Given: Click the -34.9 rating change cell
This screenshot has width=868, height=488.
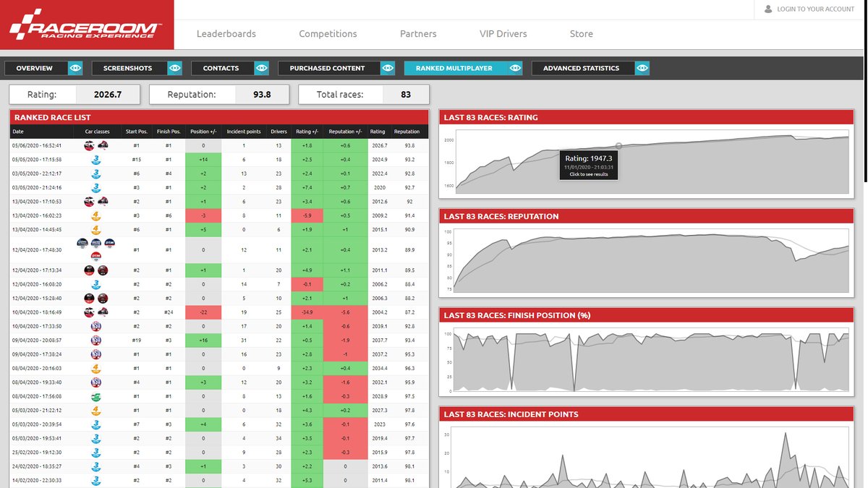Looking at the screenshot, I should 307,312.
